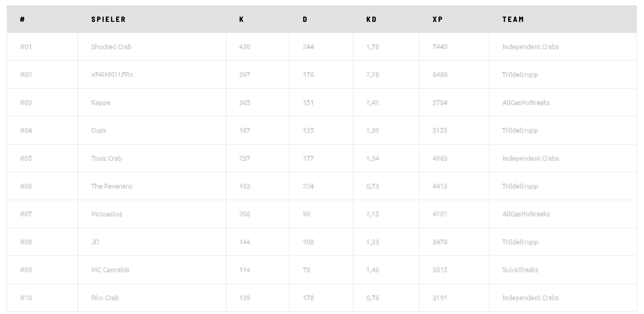Screen dimensions: 644x314
Task: Select the KD column header
Action: [x=371, y=19]
